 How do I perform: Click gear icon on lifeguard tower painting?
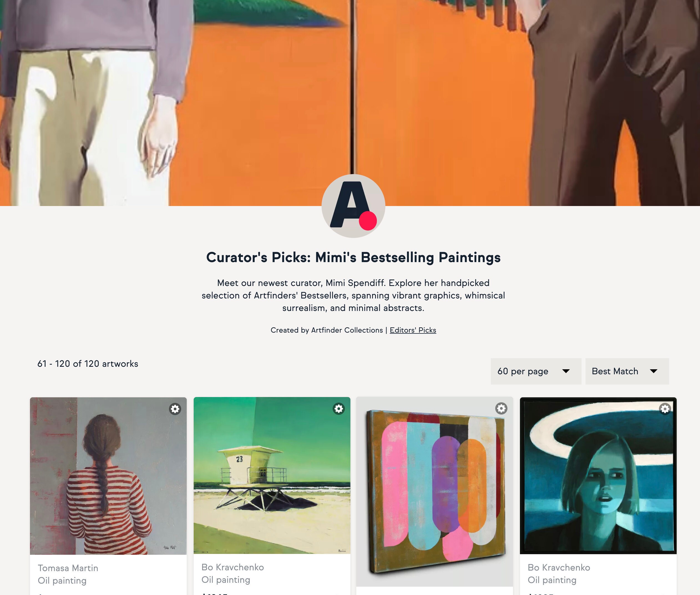click(339, 408)
